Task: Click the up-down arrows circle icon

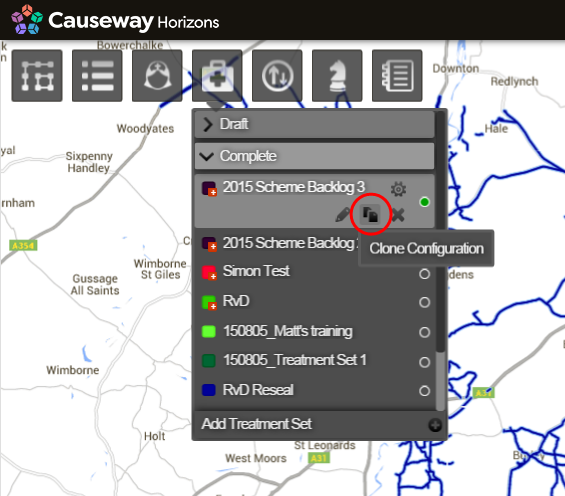Action: click(277, 76)
